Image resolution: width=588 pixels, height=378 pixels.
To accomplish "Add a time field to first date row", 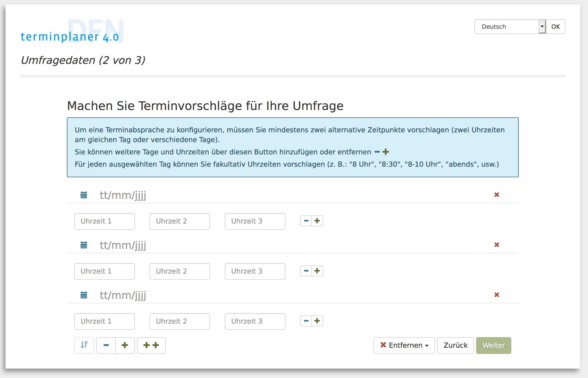I will (317, 221).
